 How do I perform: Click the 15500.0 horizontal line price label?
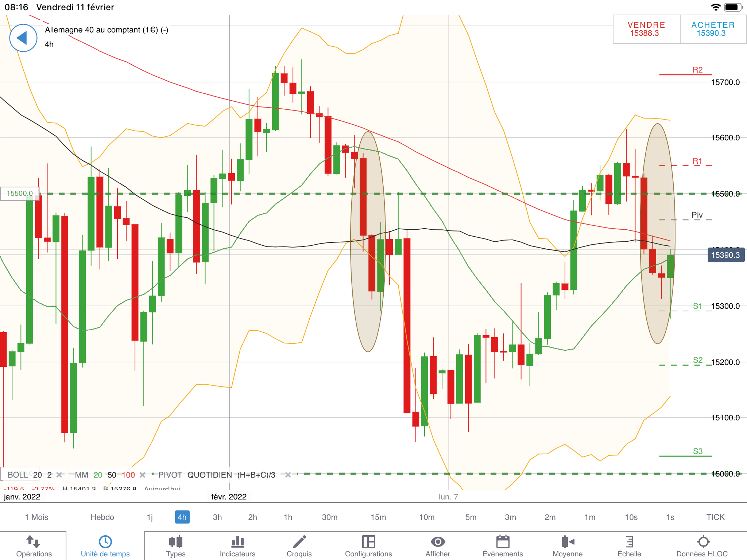(x=20, y=193)
